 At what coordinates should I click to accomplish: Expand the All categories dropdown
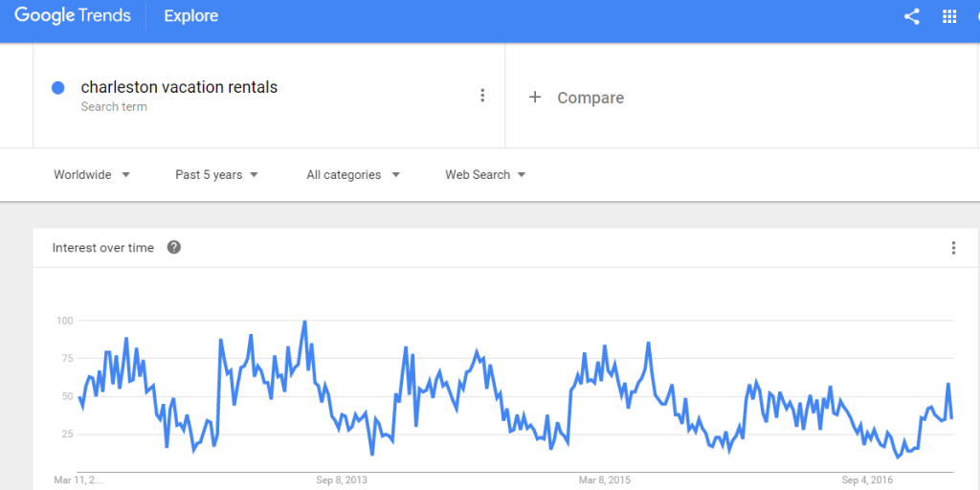coord(353,174)
